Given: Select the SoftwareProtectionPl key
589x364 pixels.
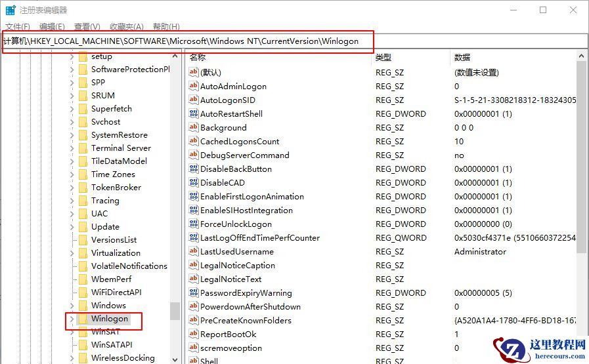Looking at the screenshot, I should (x=131, y=70).
